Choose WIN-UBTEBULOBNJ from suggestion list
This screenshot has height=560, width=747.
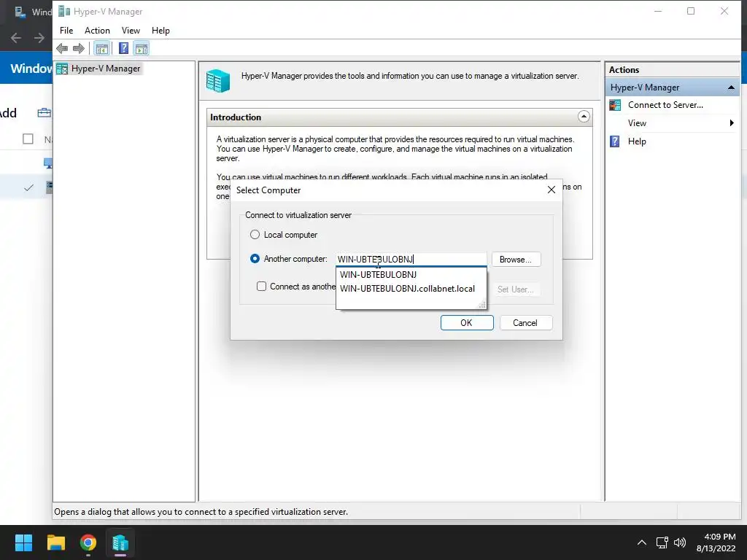click(379, 275)
